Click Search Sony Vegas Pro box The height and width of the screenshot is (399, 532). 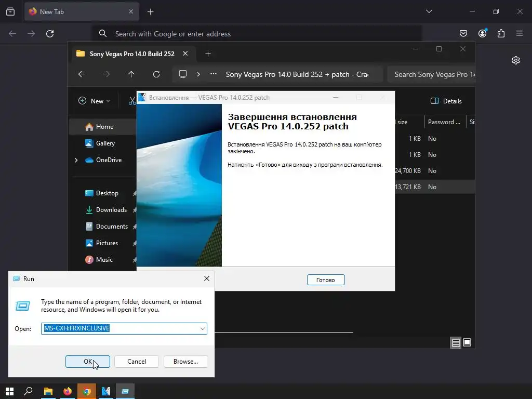[x=431, y=74]
